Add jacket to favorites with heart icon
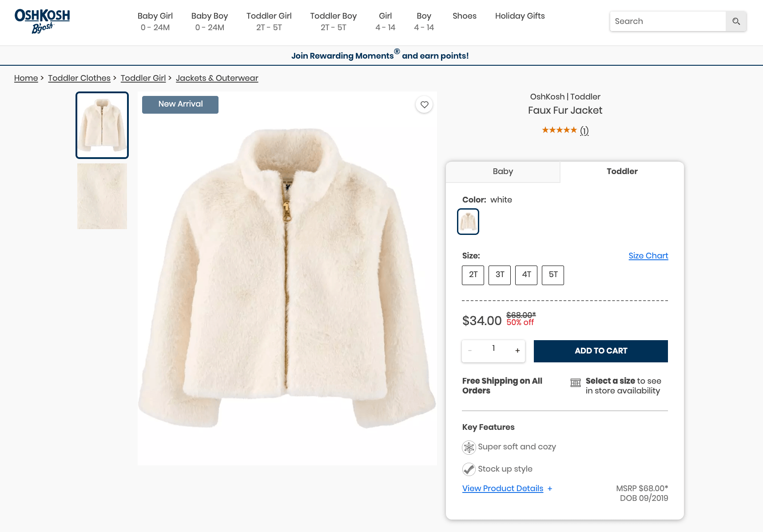This screenshot has height=532, width=763. click(425, 105)
